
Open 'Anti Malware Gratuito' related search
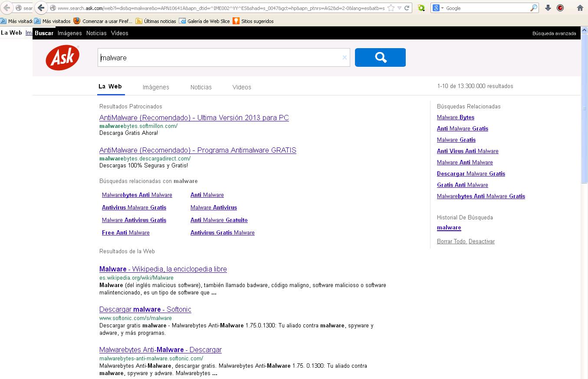pyautogui.click(x=219, y=220)
